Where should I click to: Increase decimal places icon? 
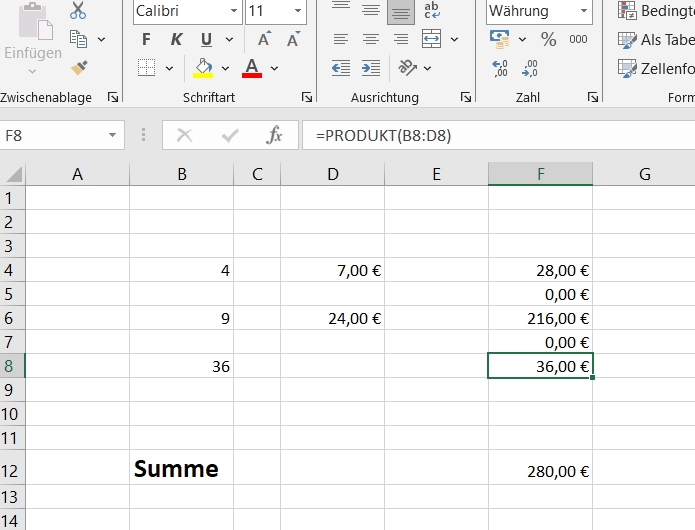click(x=500, y=68)
